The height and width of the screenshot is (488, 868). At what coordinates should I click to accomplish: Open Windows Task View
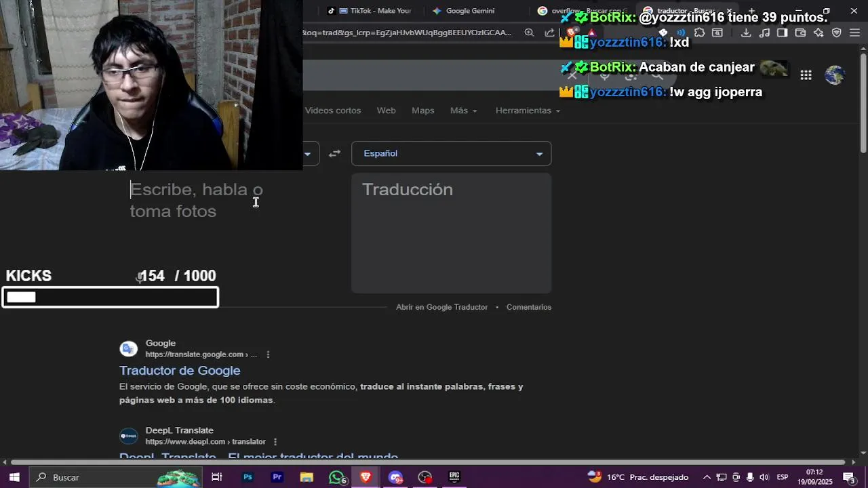(x=217, y=477)
